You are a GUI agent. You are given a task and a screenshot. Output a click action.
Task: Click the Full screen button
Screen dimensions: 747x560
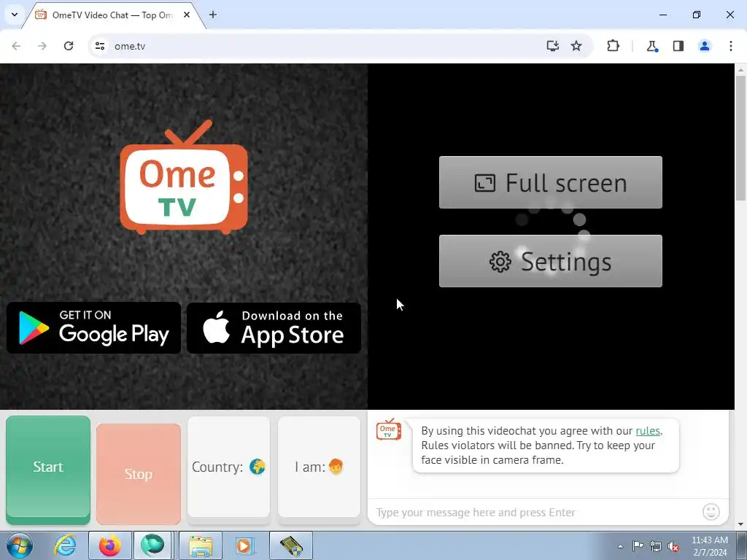[550, 182]
